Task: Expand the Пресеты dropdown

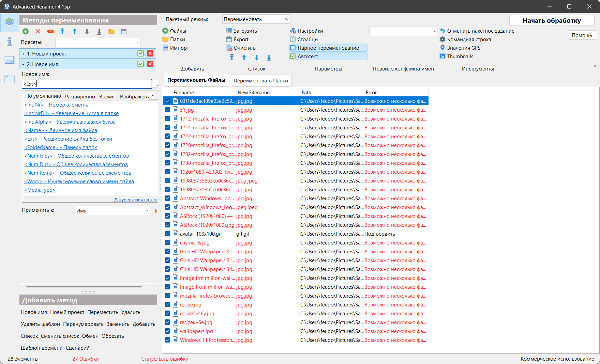Action: 98,43
